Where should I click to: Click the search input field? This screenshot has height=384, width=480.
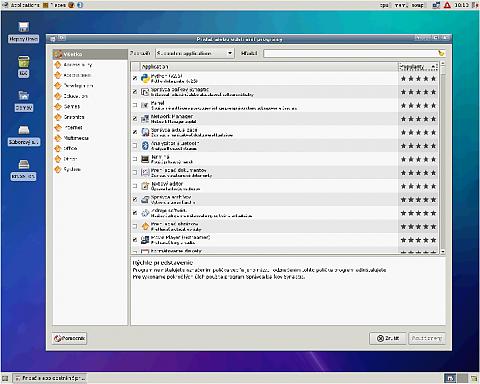point(354,53)
